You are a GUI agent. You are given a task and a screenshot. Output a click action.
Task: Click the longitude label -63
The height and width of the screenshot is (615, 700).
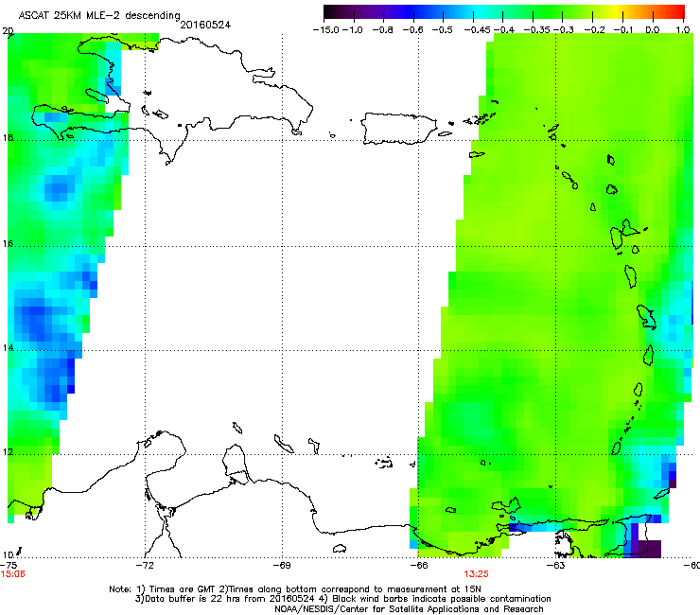[x=556, y=565]
